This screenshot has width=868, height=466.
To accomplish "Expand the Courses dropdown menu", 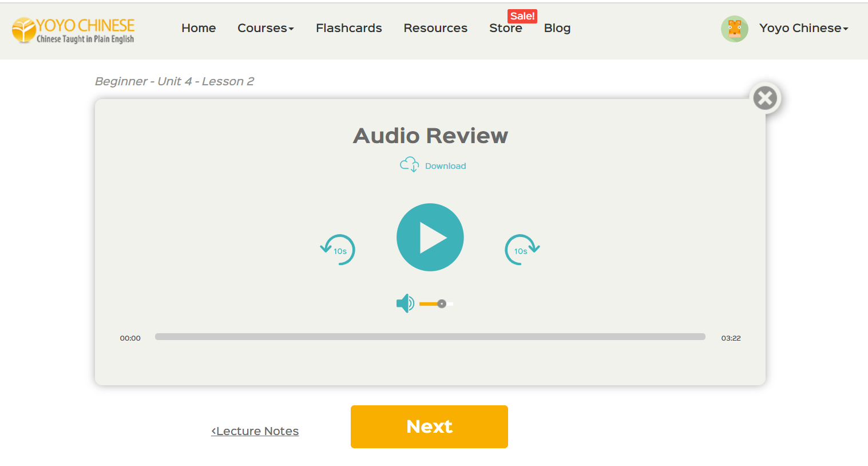I will click(265, 28).
